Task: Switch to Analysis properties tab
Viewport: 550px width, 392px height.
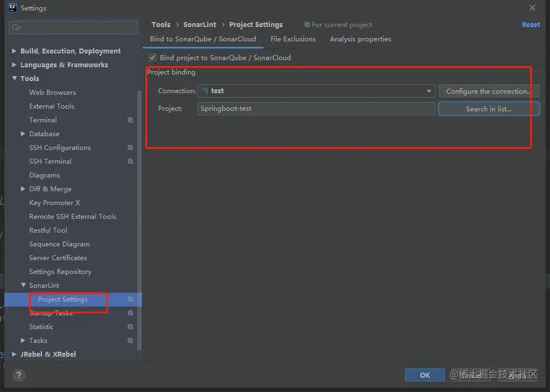Action: point(360,39)
